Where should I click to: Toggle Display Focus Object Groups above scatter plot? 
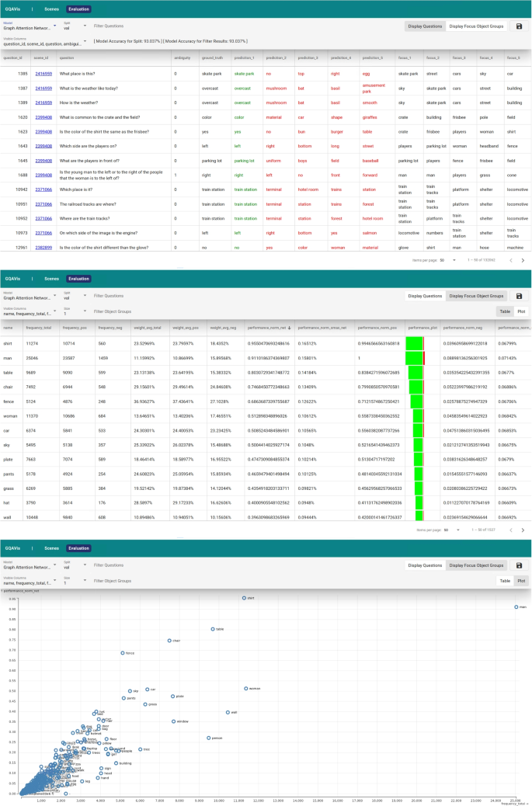[475, 566]
